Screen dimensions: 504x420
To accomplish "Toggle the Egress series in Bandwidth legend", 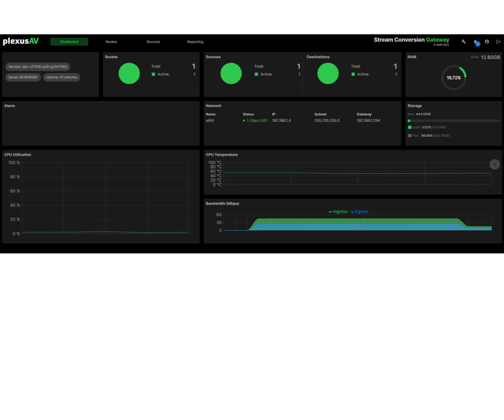I will pyautogui.click(x=359, y=212).
